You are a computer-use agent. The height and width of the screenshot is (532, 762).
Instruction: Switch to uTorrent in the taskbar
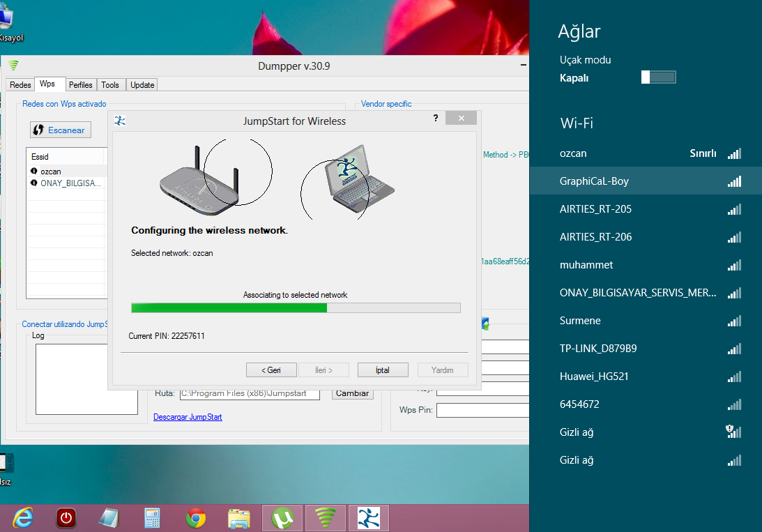pos(282,518)
